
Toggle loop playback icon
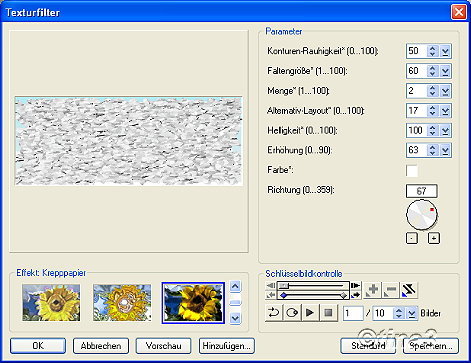point(274,313)
